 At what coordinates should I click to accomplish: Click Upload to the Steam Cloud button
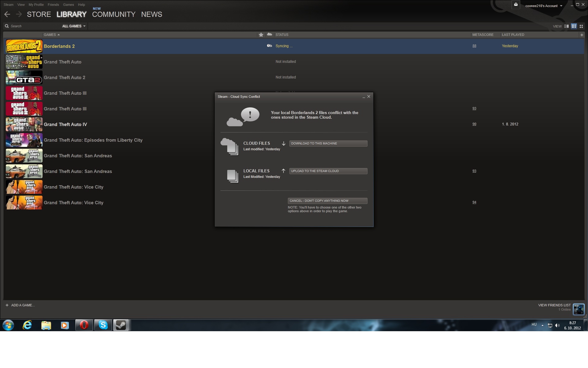tap(328, 171)
